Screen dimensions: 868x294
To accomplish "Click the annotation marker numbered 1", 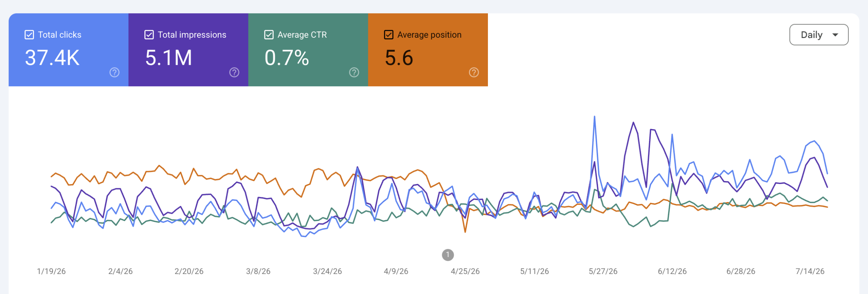I will point(448,255).
